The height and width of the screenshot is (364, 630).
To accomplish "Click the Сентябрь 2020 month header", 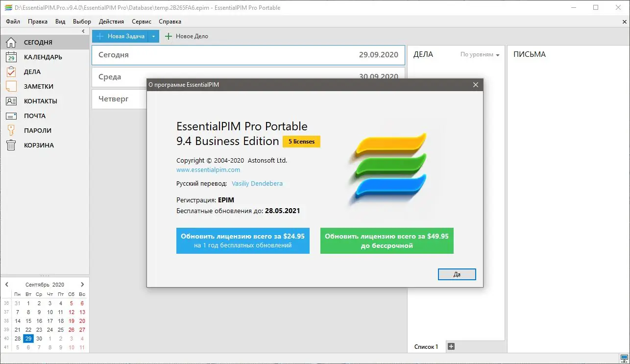I will pyautogui.click(x=45, y=285).
